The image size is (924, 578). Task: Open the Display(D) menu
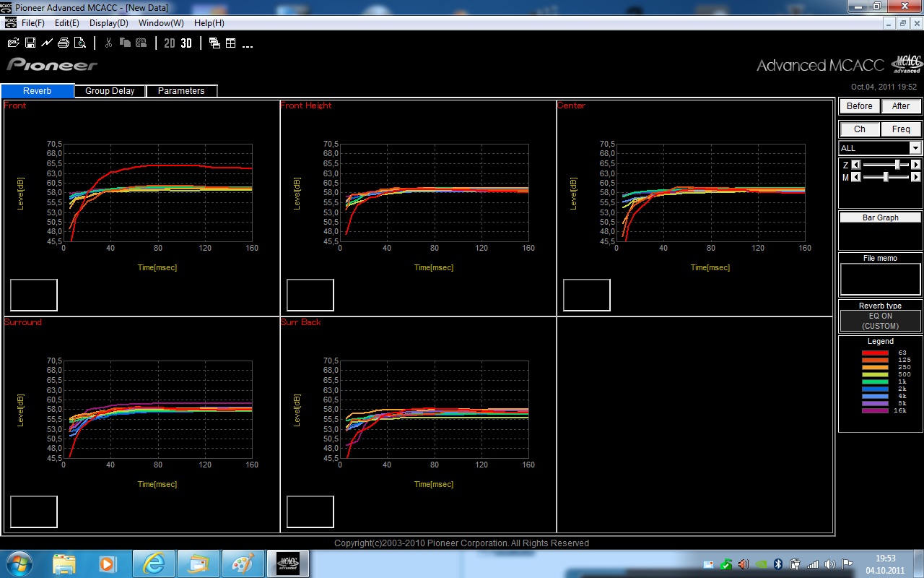click(x=109, y=23)
